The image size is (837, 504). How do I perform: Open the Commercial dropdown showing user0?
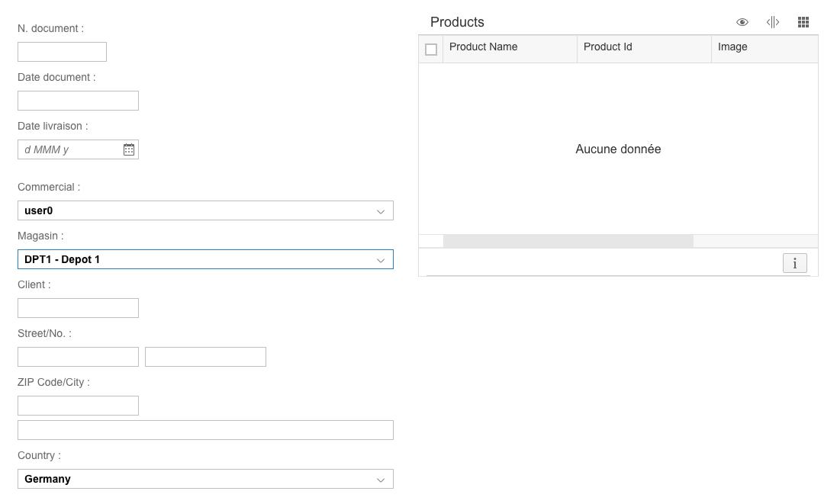pyautogui.click(x=205, y=210)
